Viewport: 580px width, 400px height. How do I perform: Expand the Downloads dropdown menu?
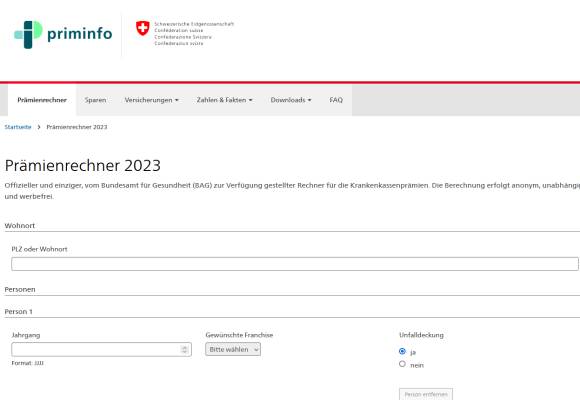click(x=291, y=100)
